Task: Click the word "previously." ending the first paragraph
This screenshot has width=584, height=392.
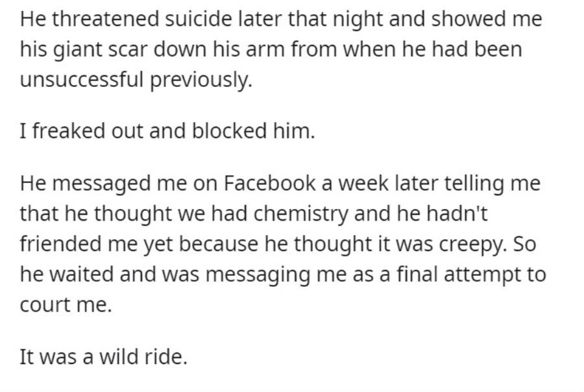Action: [201, 80]
